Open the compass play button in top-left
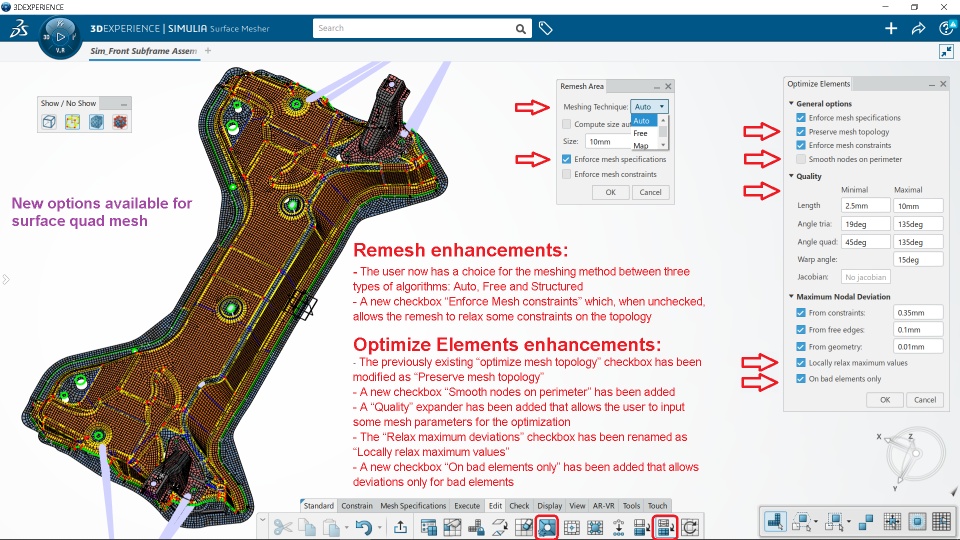Viewport: 960px width, 540px height. (x=59, y=37)
